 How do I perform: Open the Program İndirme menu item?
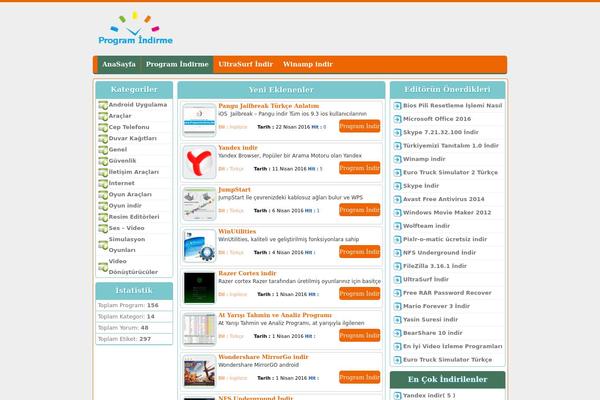(177, 64)
